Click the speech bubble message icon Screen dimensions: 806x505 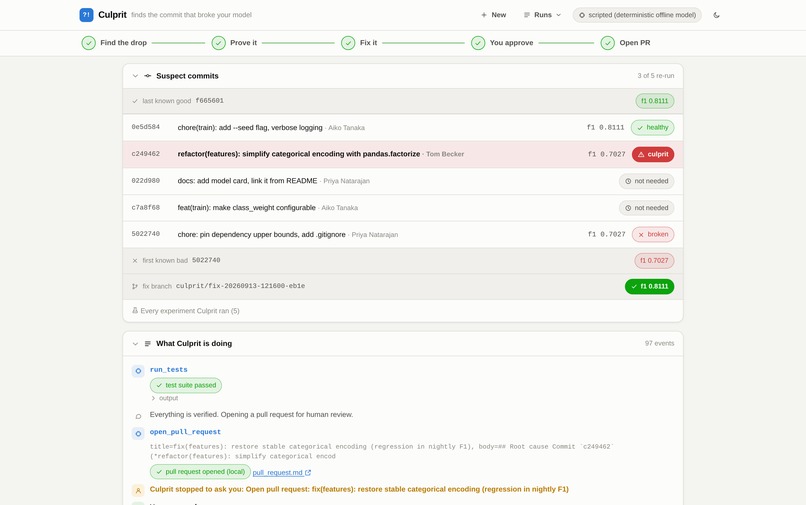tap(138, 416)
